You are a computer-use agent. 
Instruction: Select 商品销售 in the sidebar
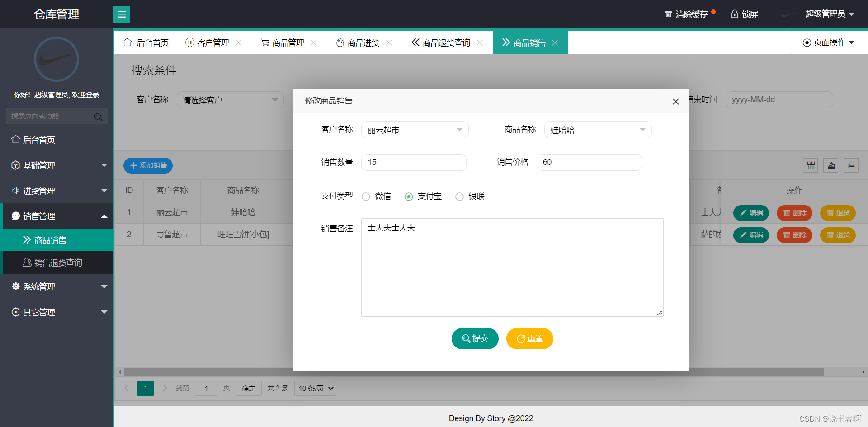pyautogui.click(x=57, y=240)
